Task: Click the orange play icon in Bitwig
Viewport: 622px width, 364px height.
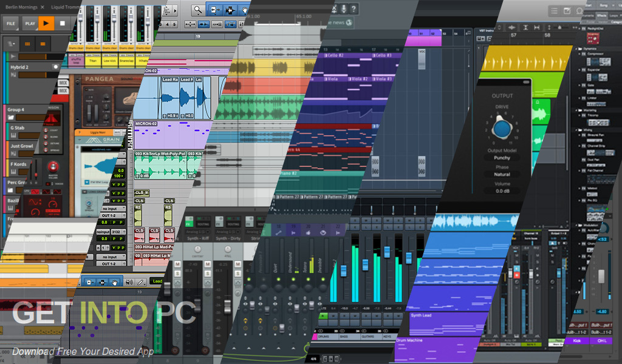Action: pos(46,24)
